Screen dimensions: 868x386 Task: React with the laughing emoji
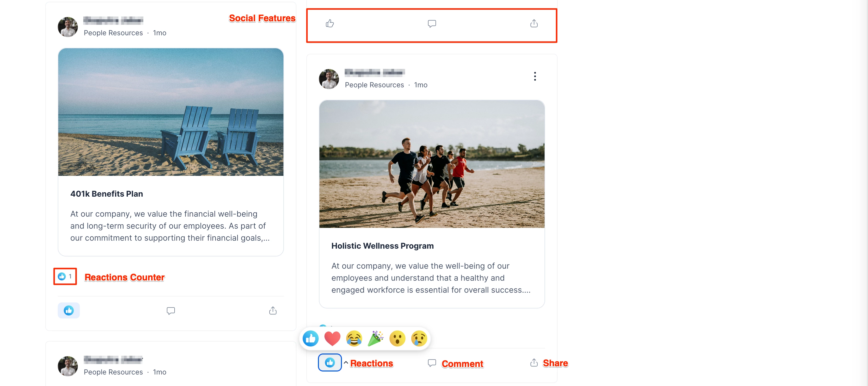click(354, 338)
